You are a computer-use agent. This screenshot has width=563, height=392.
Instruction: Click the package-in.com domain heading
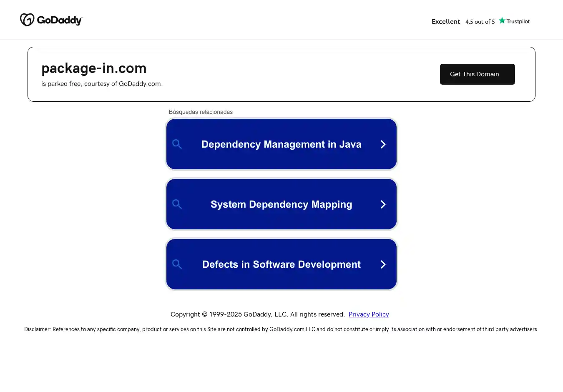click(x=94, y=68)
